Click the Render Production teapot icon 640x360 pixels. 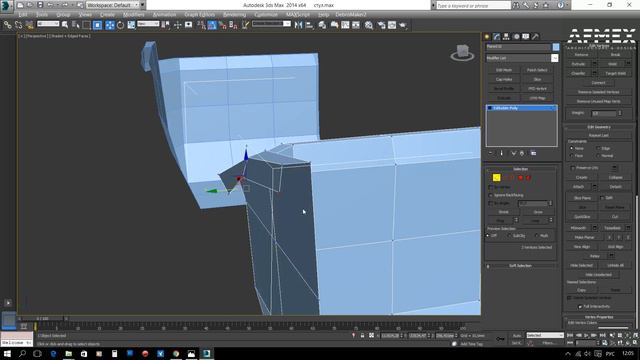[x=403, y=25]
